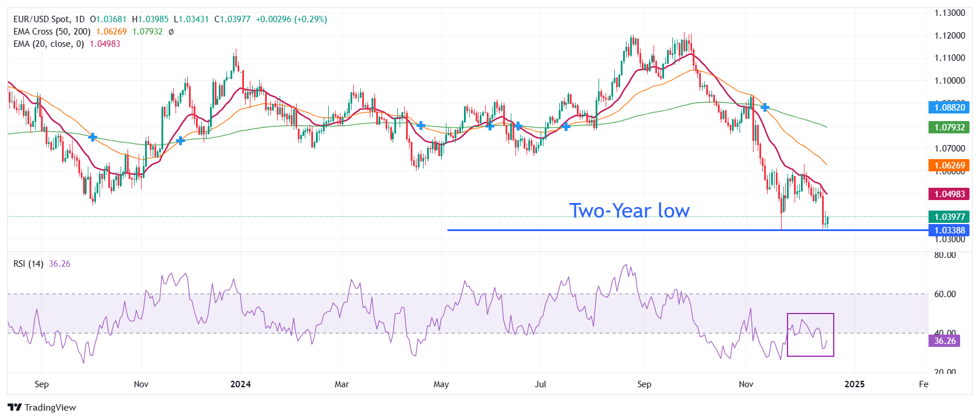Select the purple rectangle on the RSI pane

[810, 335]
